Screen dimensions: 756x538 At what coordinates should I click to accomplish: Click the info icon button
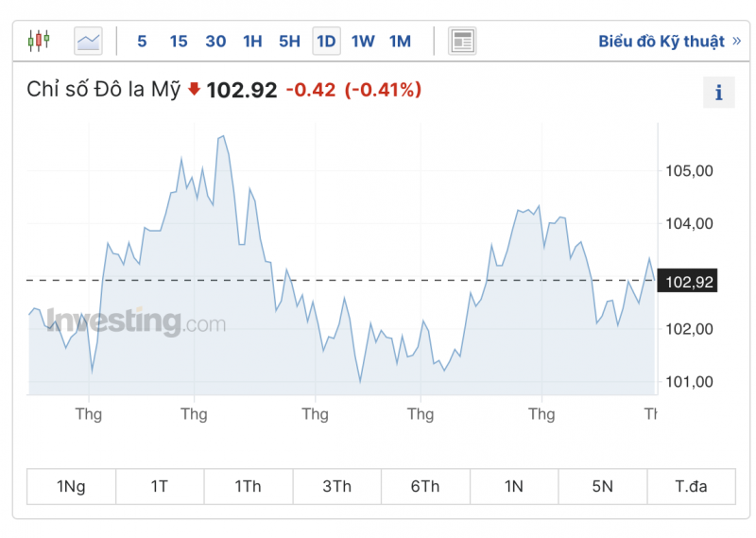click(718, 93)
